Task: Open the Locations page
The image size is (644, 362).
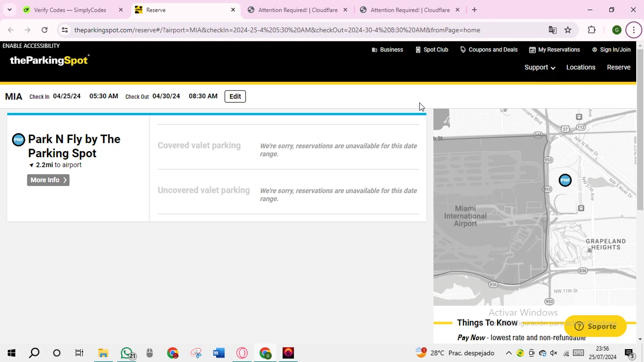Action: [x=581, y=67]
